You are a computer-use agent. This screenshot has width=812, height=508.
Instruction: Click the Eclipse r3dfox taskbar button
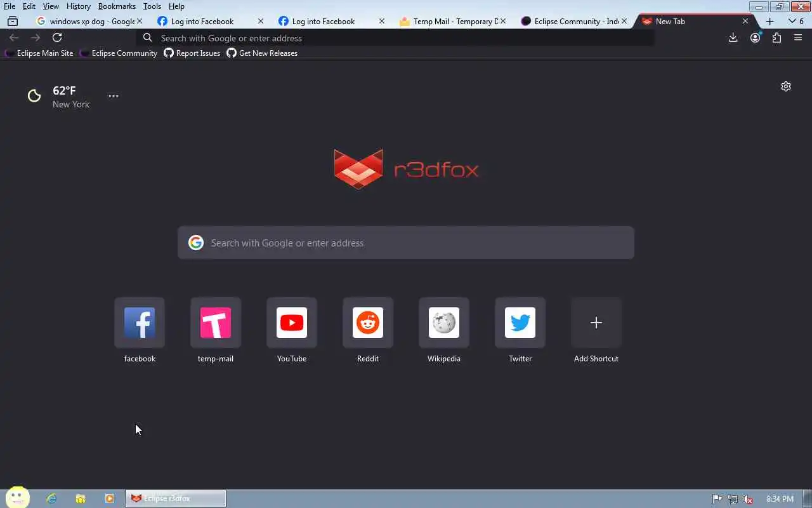tap(176, 498)
